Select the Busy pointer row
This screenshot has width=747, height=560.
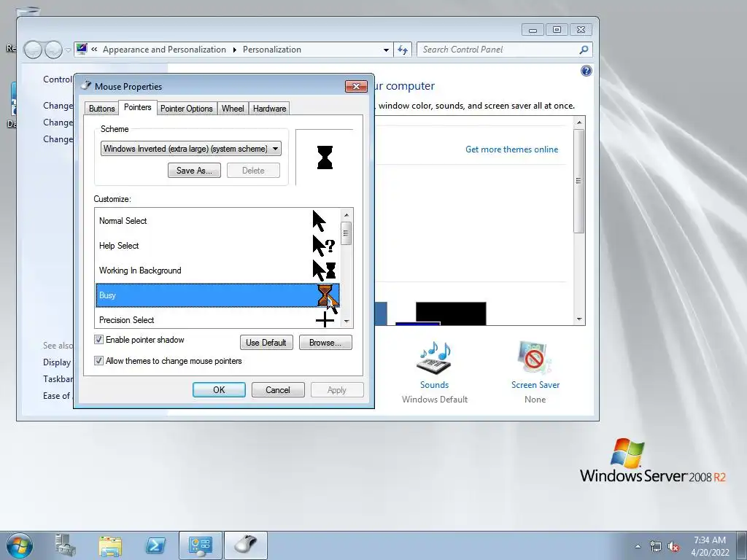tap(217, 295)
